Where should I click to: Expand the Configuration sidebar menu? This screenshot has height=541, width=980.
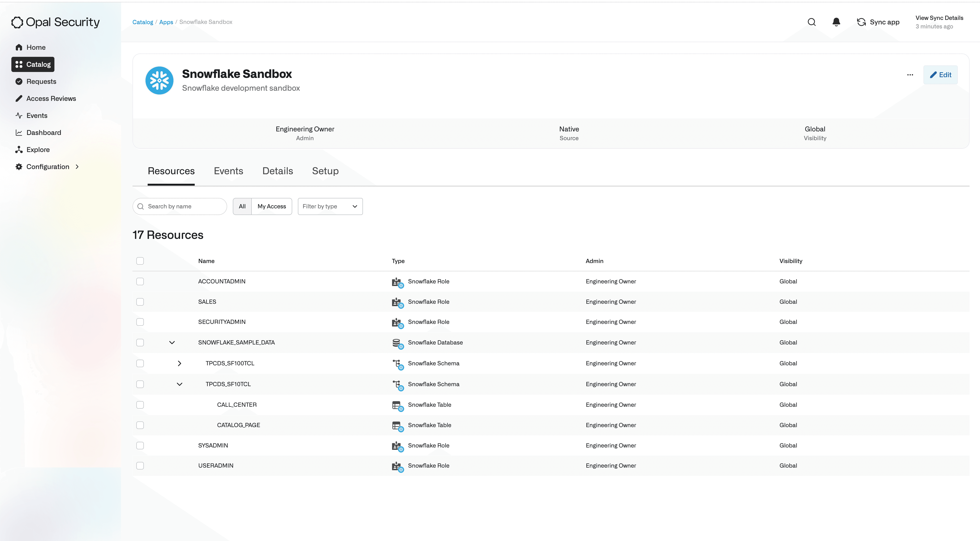[x=47, y=167]
